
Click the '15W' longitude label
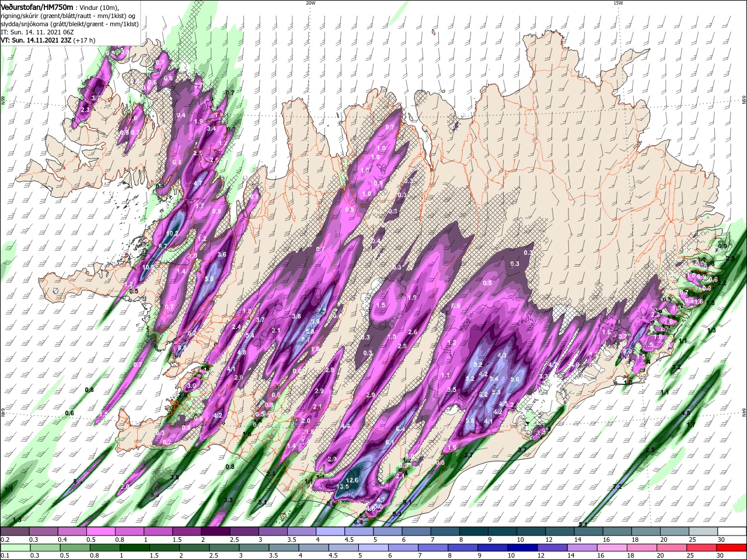(618, 3)
